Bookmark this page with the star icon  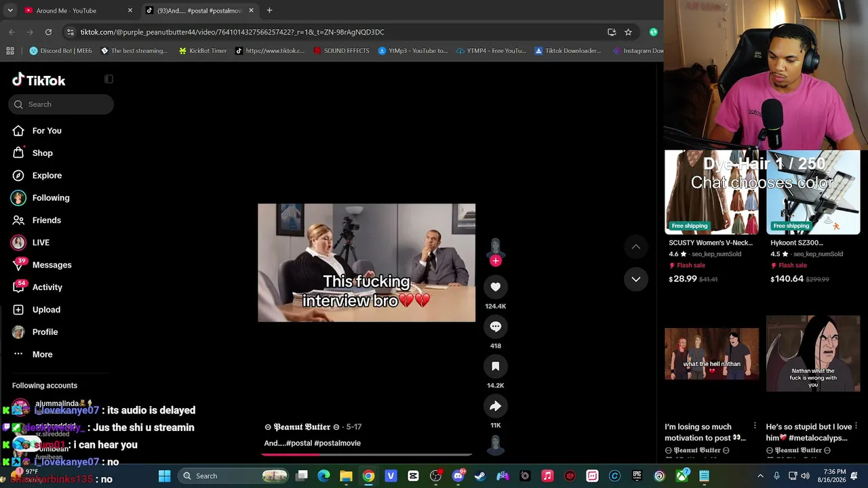pos(628,32)
